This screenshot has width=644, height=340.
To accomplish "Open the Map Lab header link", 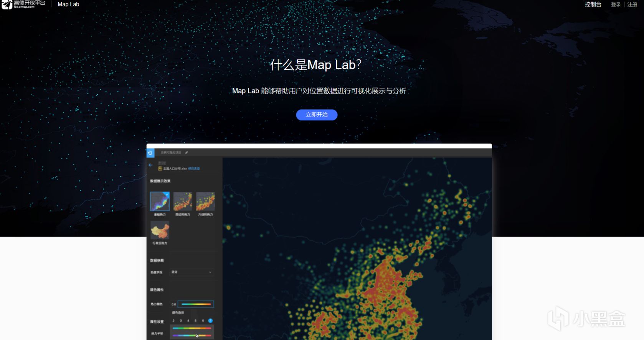I will tap(68, 4).
